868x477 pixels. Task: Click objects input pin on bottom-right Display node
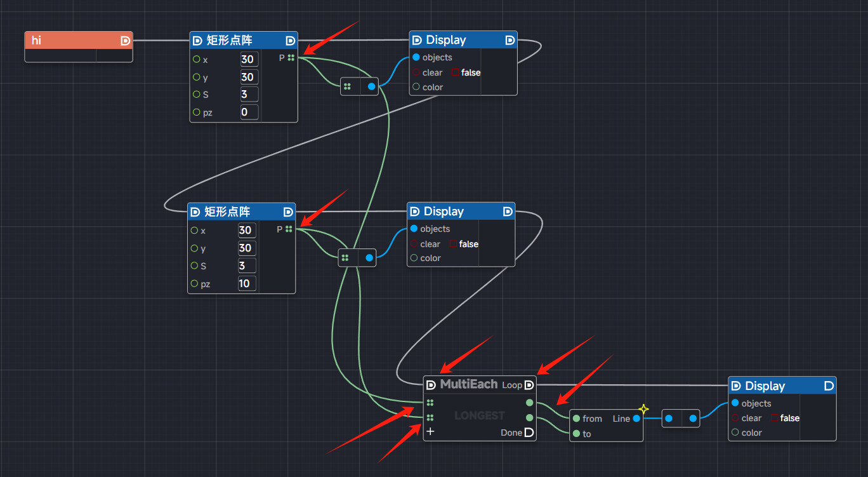(735, 403)
